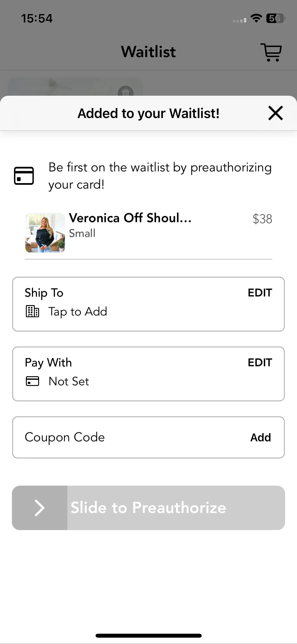Tap the Coupon Code field
This screenshot has height=644, width=297.
(148, 438)
